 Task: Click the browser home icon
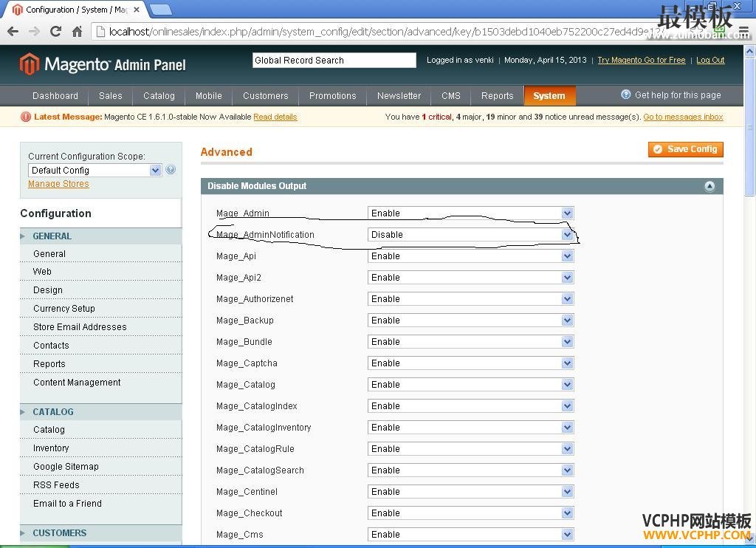click(77, 31)
